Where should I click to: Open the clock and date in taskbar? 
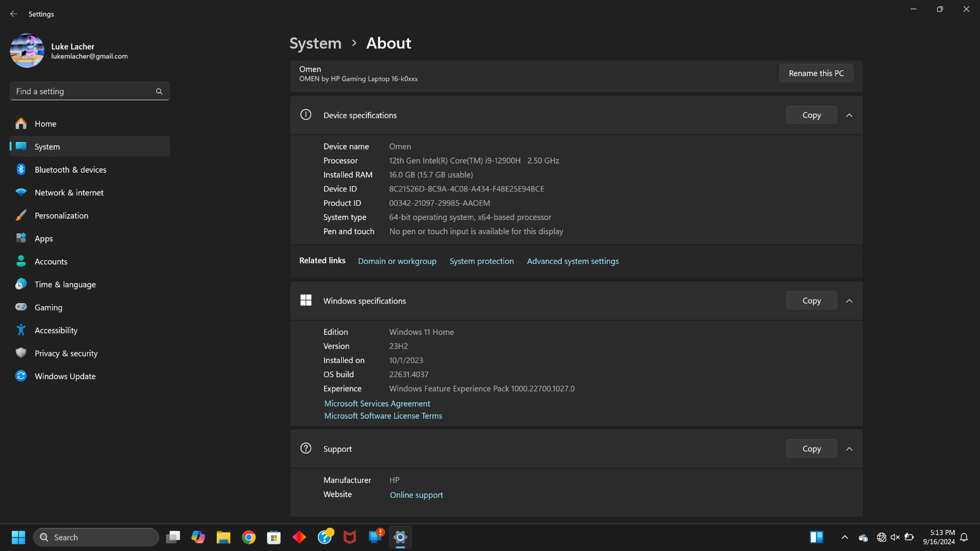pyautogui.click(x=939, y=538)
